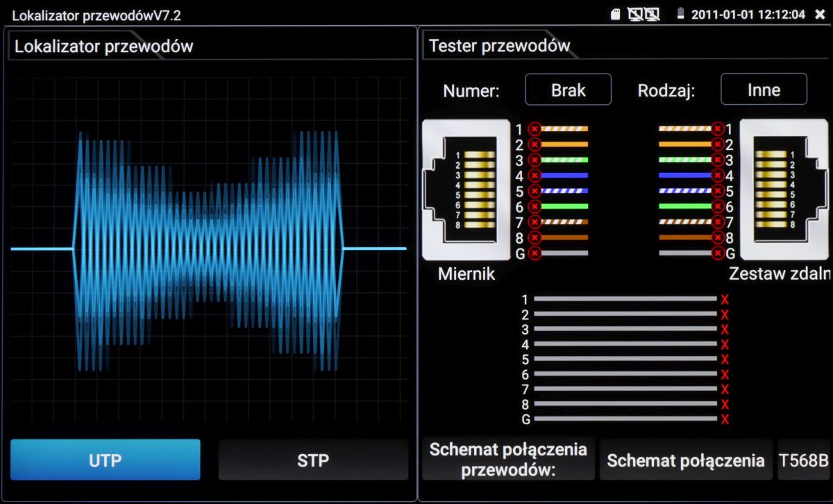Screen dimensions: 833x504
Task: Click the Lokalizator przewodów panel header
Action: 104,47
